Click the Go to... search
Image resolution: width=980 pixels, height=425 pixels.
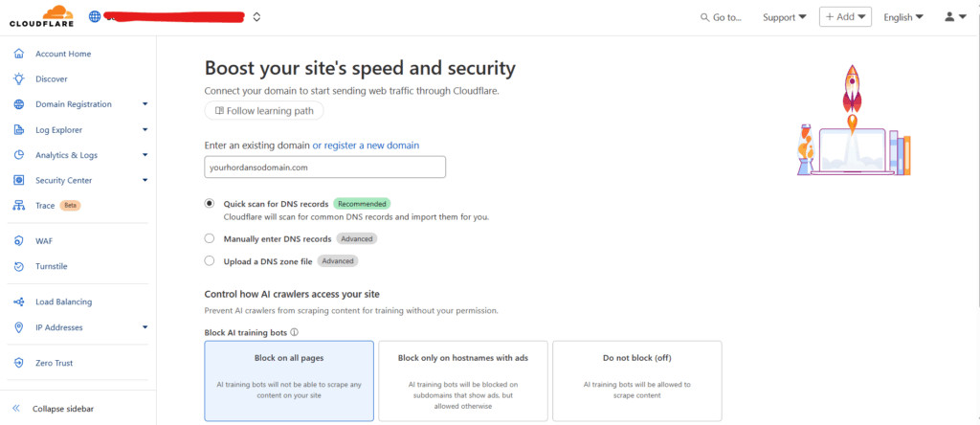click(x=721, y=17)
